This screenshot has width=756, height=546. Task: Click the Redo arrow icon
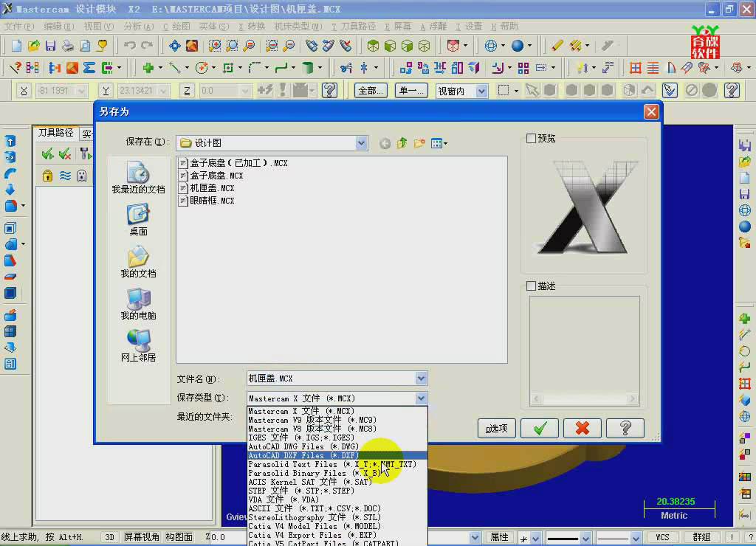click(x=147, y=46)
